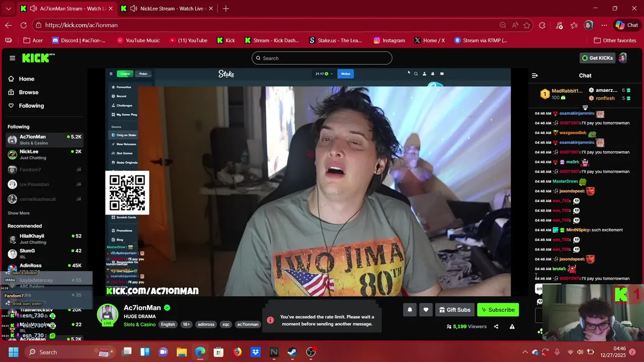The width and height of the screenshot is (644, 362).
Task: Open the Kick account avatar menu
Action: pos(622,58)
